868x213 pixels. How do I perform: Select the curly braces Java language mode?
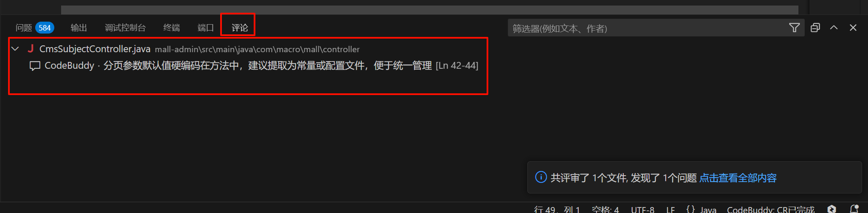pyautogui.click(x=701, y=209)
